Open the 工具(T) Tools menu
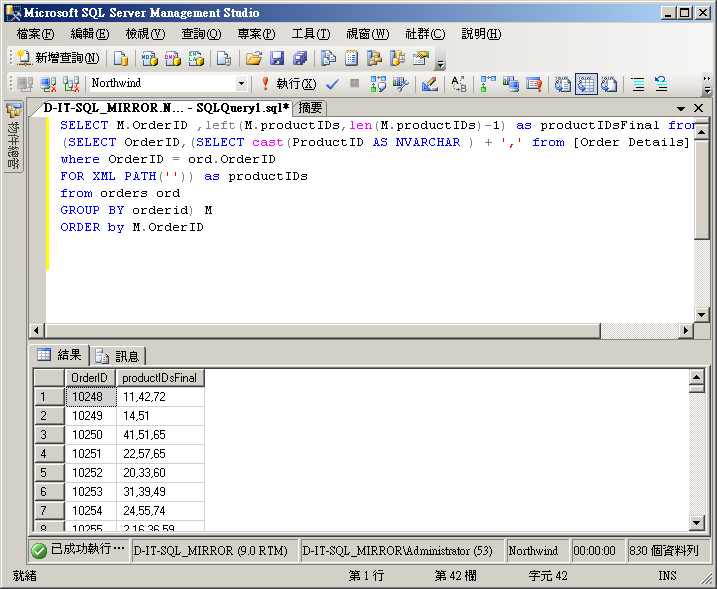717x589 pixels. (x=311, y=34)
